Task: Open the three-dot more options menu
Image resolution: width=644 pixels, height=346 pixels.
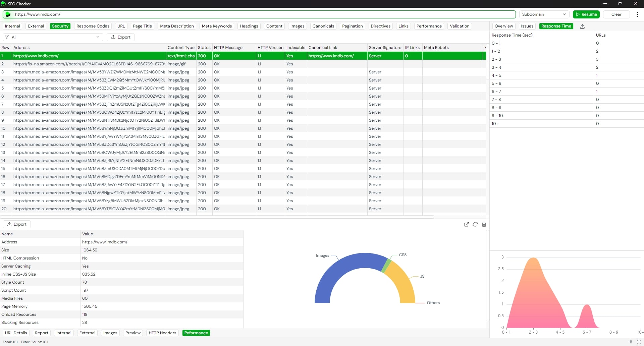Action: [637, 14]
